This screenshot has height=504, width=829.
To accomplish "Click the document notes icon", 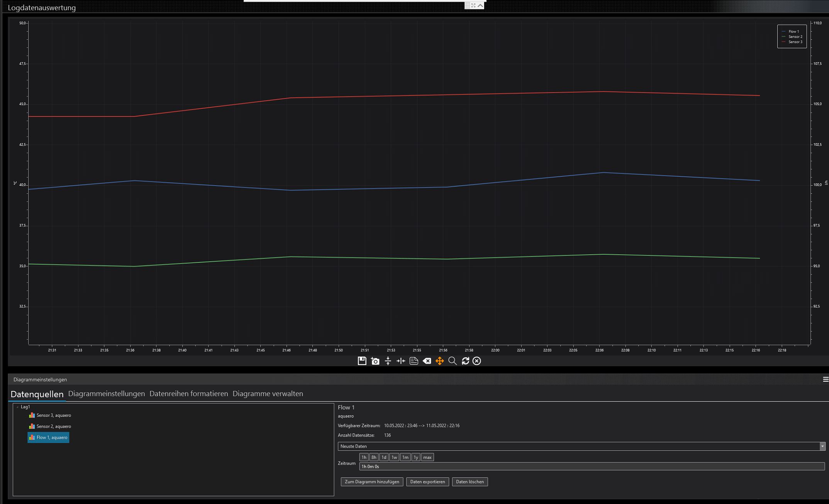I will pos(414,361).
